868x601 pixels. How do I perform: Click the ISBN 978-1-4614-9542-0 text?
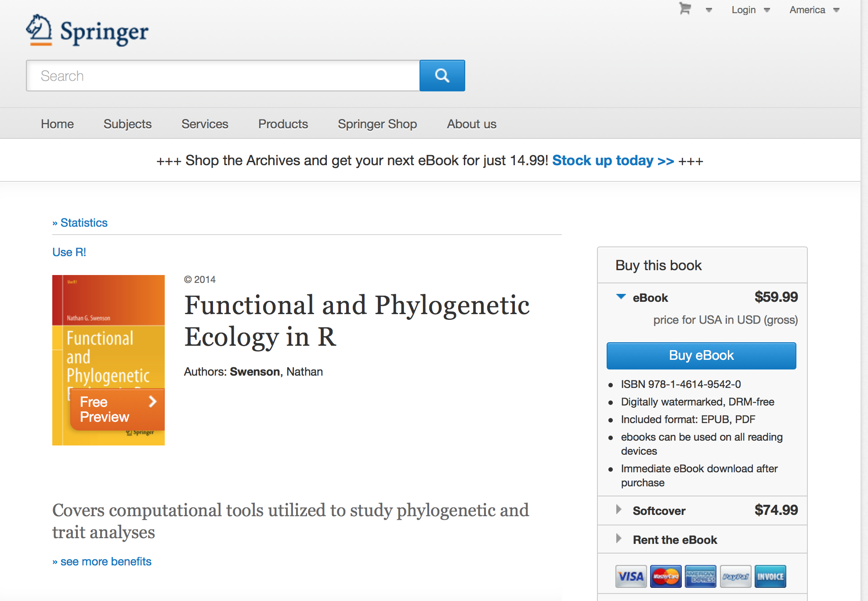click(681, 384)
